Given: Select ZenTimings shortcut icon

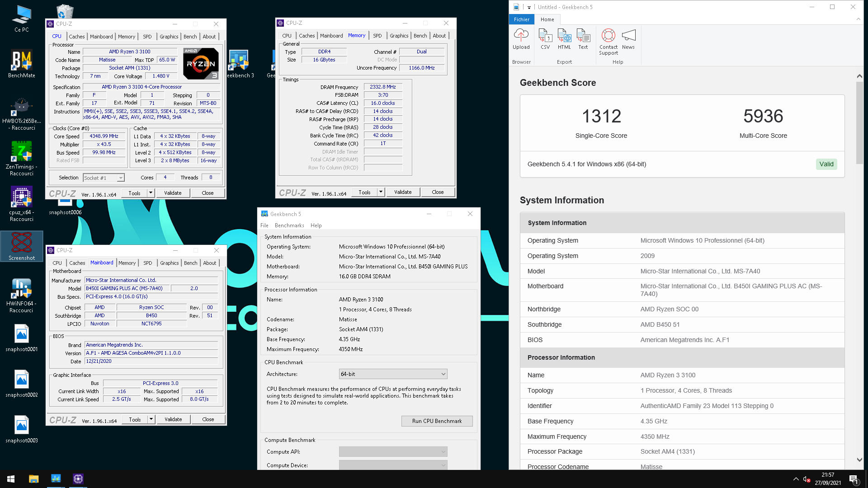Looking at the screenshot, I should pyautogui.click(x=22, y=158).
